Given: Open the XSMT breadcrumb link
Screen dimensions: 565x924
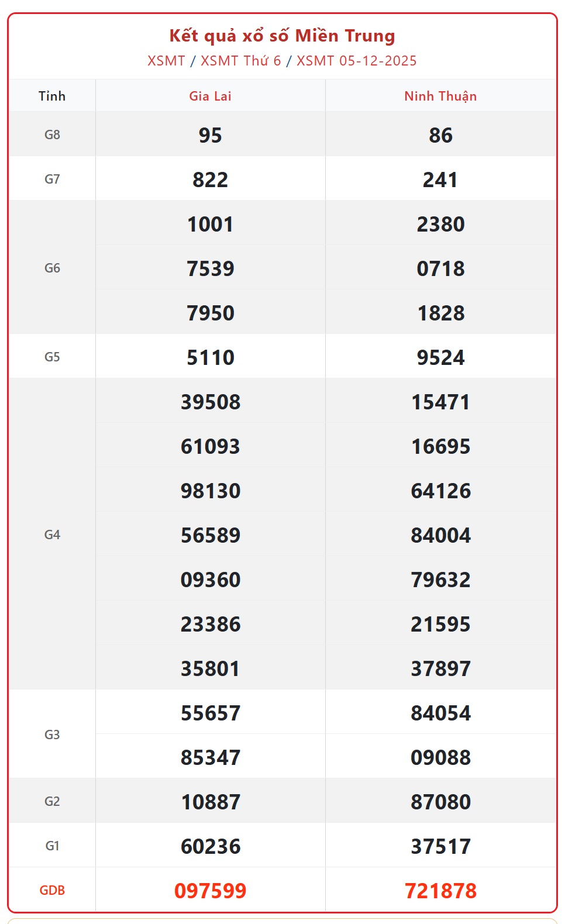Looking at the screenshot, I should pyautogui.click(x=166, y=61).
